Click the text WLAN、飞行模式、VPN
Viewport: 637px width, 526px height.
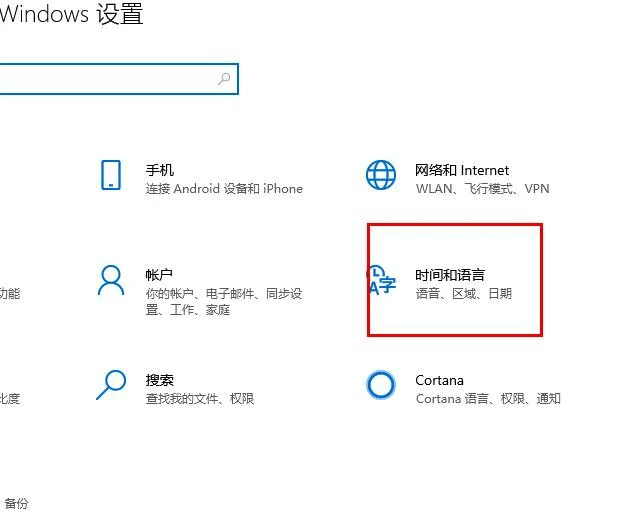483,188
